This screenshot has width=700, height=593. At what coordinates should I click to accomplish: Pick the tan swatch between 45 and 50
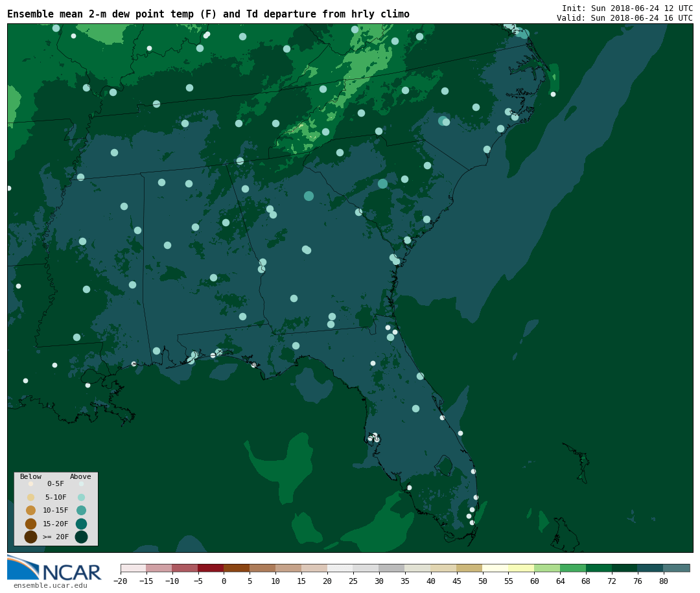pyautogui.click(x=470, y=568)
